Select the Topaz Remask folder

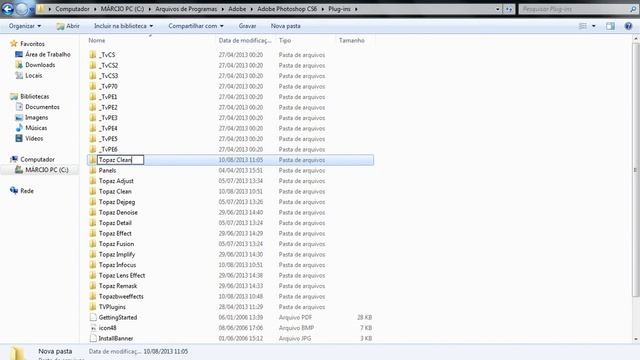[x=118, y=286]
